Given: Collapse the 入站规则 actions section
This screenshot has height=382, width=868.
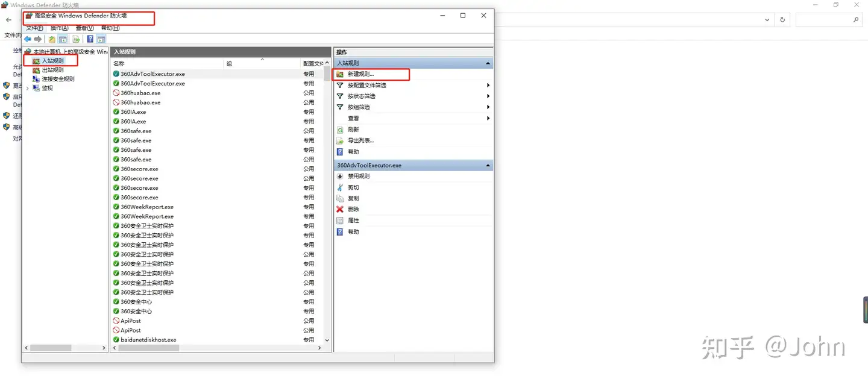Looking at the screenshot, I should [x=488, y=63].
